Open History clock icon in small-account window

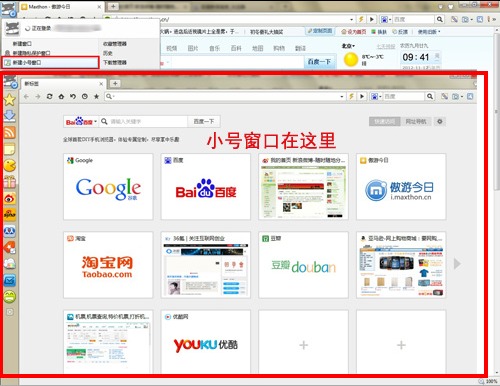pyautogui.click(x=85, y=96)
